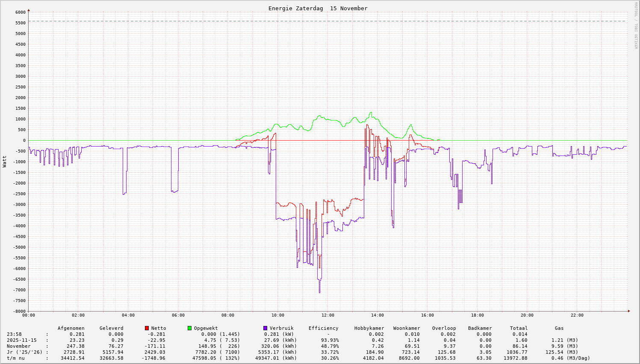Viewport: 640px width, 364px height.
Task: Click the Gas column header
Action: pyautogui.click(x=559, y=328)
